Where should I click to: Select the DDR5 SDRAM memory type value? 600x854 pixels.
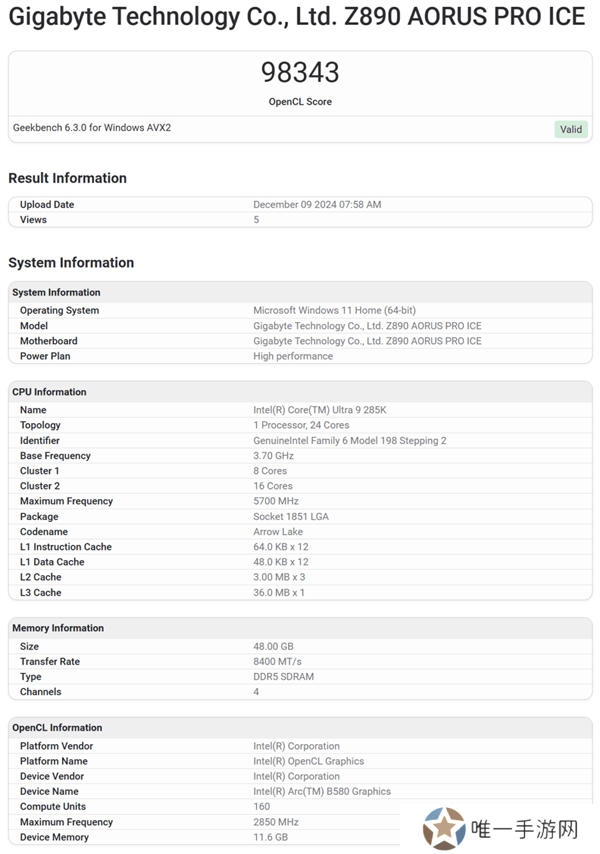[284, 677]
